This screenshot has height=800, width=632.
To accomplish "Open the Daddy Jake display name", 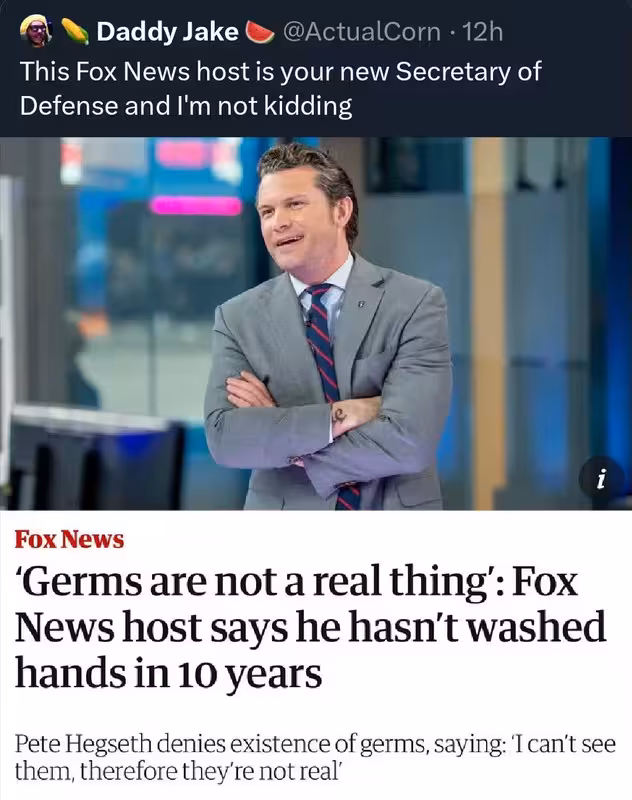I will point(167,32).
